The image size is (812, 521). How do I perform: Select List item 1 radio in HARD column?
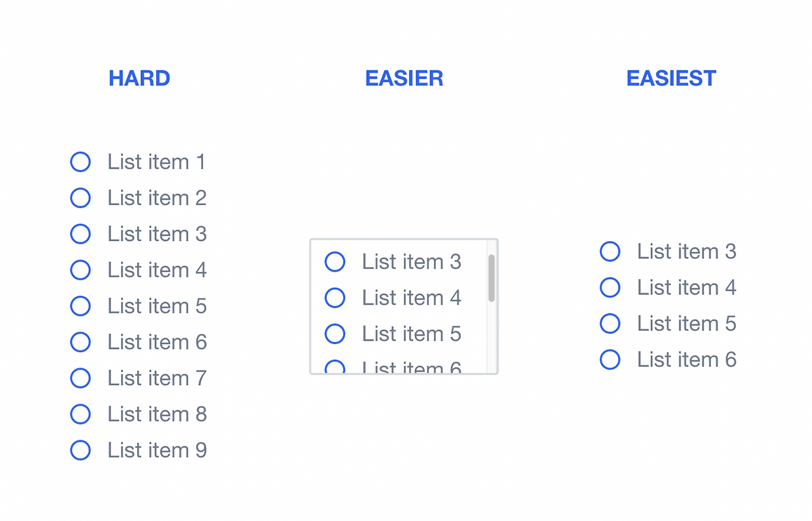tap(81, 162)
